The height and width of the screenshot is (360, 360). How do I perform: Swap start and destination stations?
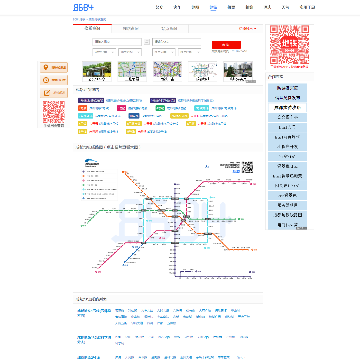tap(147, 42)
